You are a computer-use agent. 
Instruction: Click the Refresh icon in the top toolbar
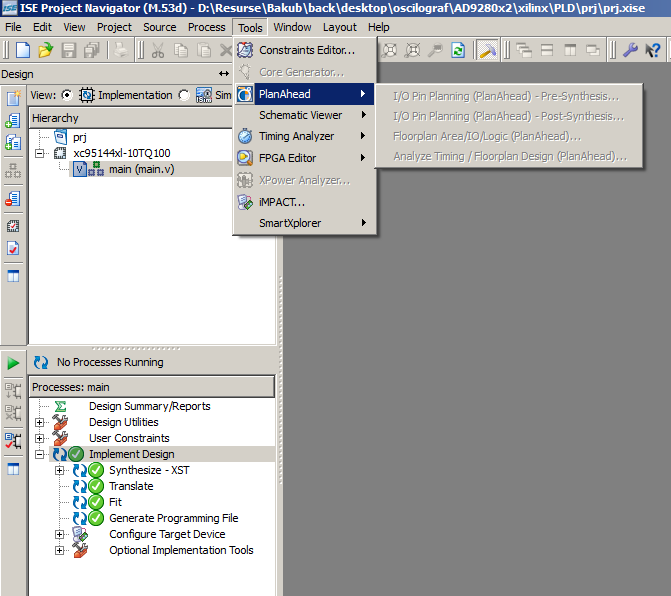(x=457, y=50)
